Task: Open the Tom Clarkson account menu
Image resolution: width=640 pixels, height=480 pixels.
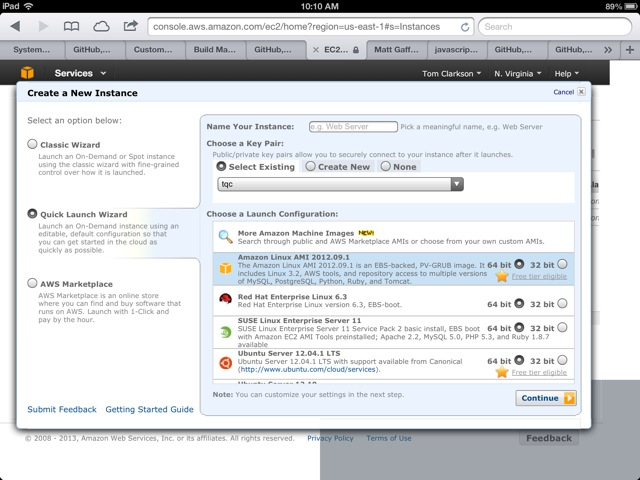Action: click(451, 73)
